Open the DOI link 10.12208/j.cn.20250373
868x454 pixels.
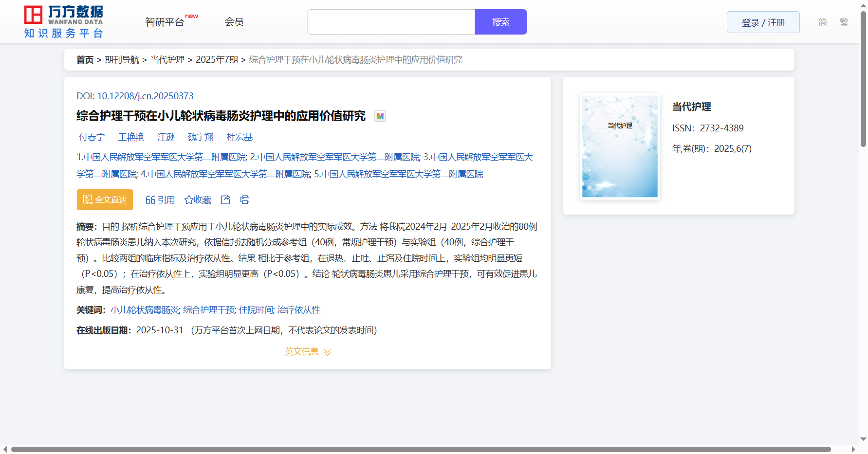(x=145, y=96)
